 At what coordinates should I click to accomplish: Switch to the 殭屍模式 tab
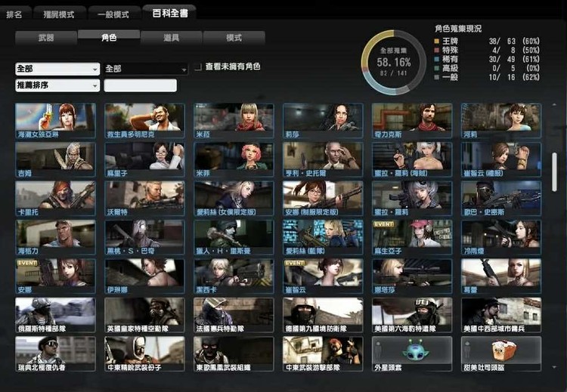point(59,14)
